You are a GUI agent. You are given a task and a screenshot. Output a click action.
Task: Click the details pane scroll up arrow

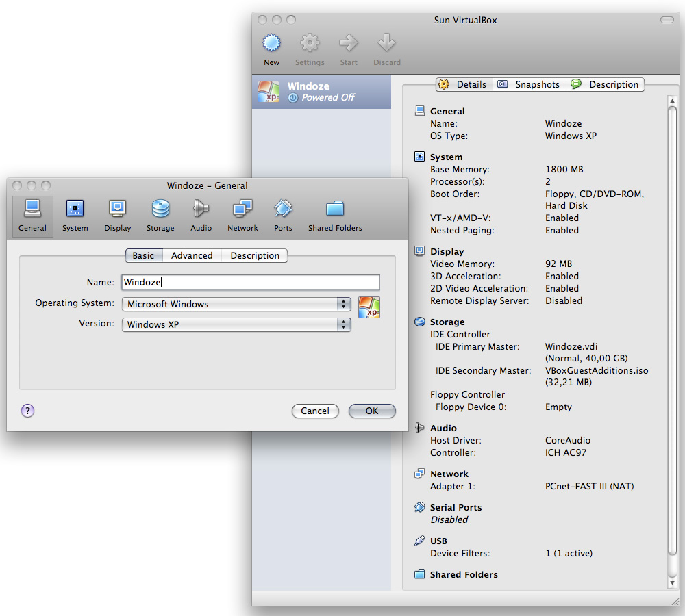[x=673, y=101]
